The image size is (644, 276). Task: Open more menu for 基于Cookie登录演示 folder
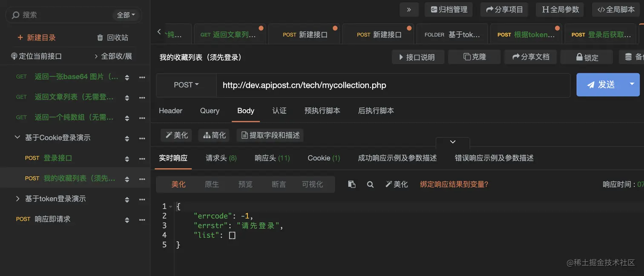click(142, 138)
